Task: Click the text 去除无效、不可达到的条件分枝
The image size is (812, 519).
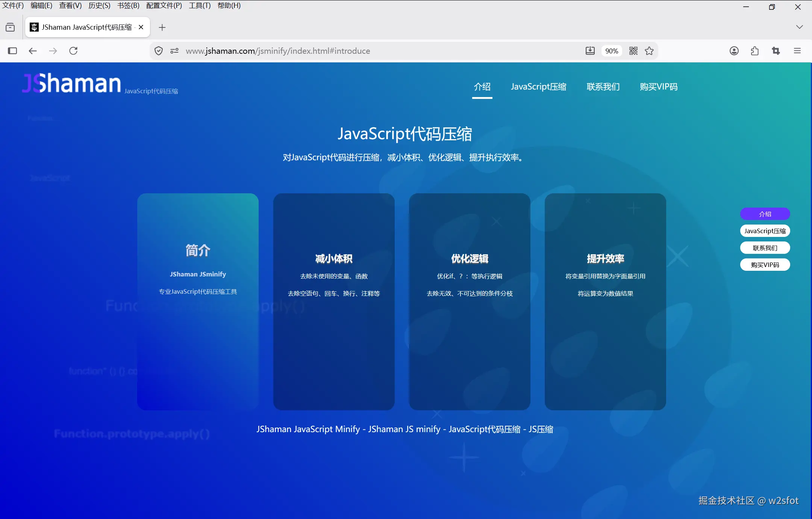Action: pos(470,293)
